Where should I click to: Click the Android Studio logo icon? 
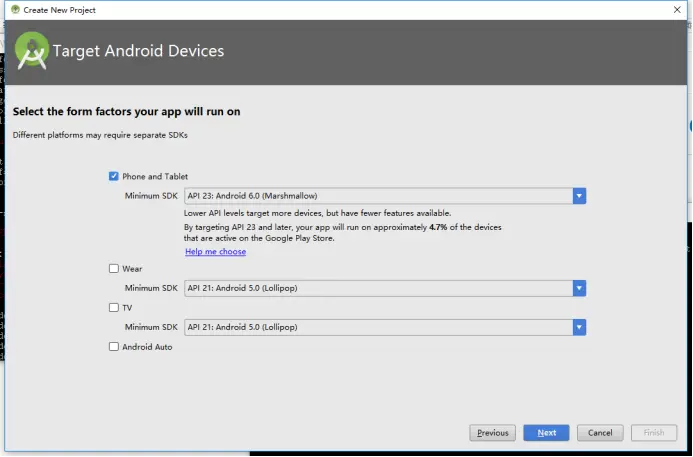coord(32,51)
